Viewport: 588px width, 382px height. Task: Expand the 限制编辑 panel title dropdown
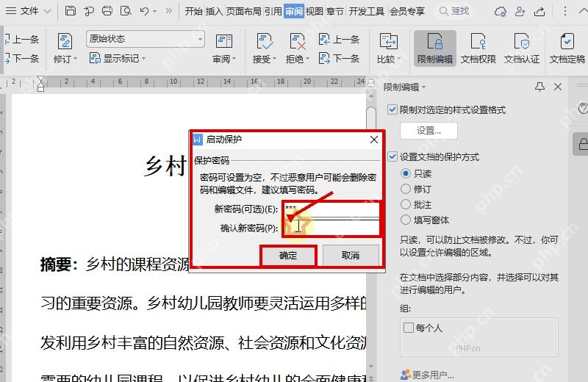tap(424, 87)
